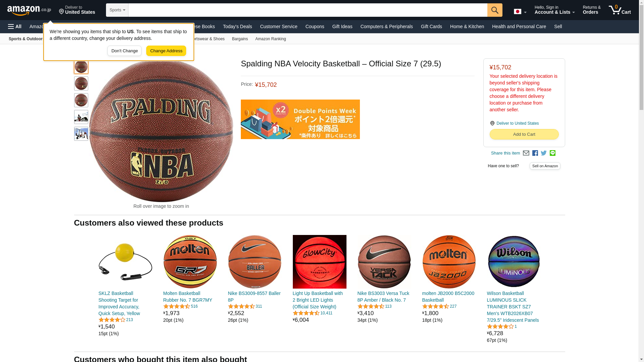644x362 pixels.
Task: Choose Don't Change in the popup
Action: (124, 51)
